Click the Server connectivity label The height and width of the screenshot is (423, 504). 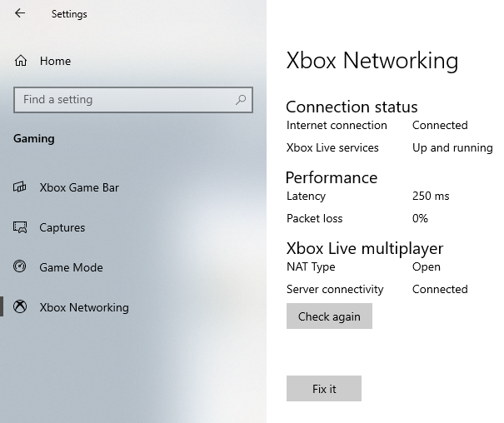click(335, 290)
